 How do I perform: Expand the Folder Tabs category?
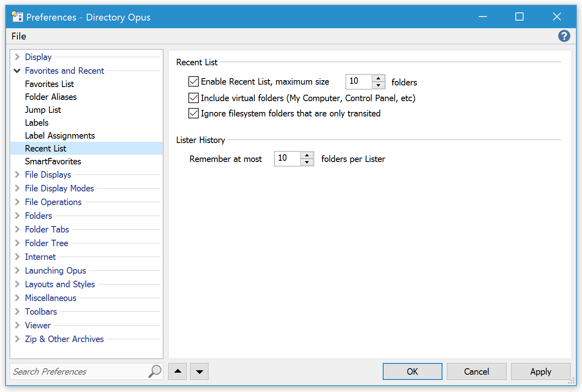[x=17, y=229]
